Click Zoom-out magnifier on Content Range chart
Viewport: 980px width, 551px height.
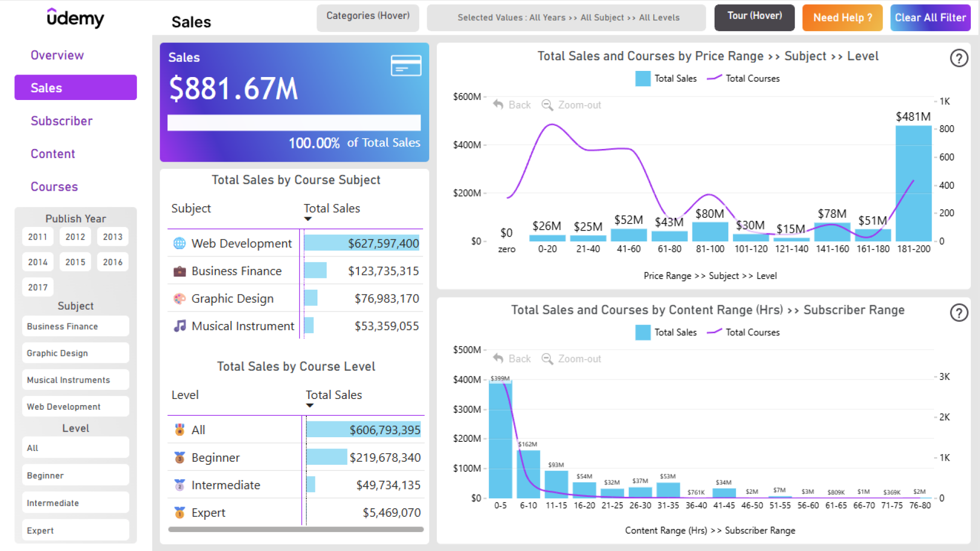pyautogui.click(x=547, y=359)
